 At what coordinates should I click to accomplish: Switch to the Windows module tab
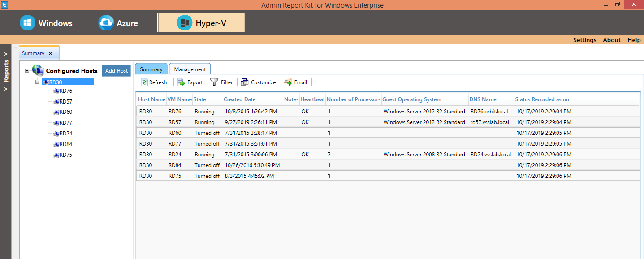coord(46,23)
